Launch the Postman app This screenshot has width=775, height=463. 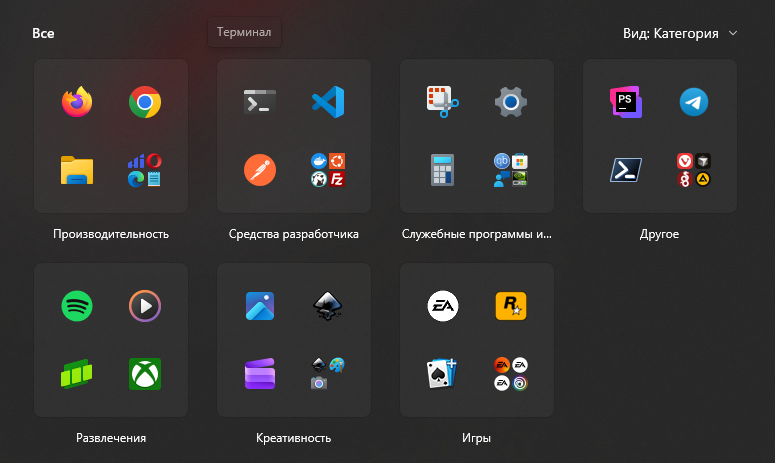(x=260, y=170)
